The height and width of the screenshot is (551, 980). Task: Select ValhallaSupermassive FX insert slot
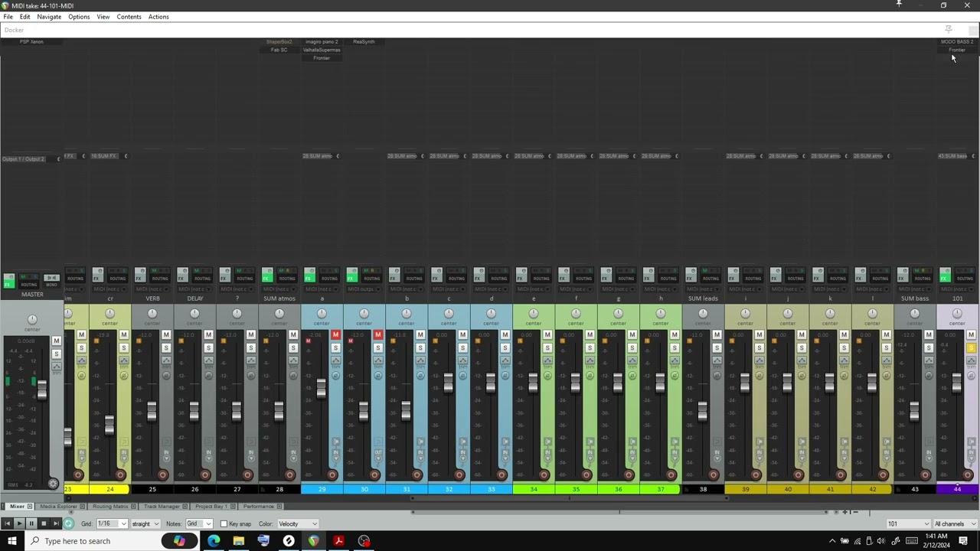click(322, 50)
